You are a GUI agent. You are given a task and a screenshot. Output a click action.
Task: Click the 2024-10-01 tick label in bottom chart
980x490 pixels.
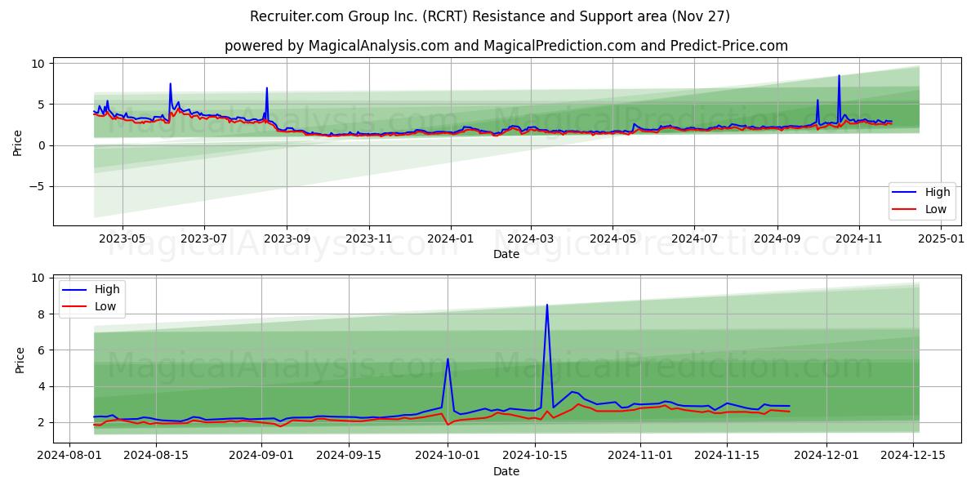point(448,457)
